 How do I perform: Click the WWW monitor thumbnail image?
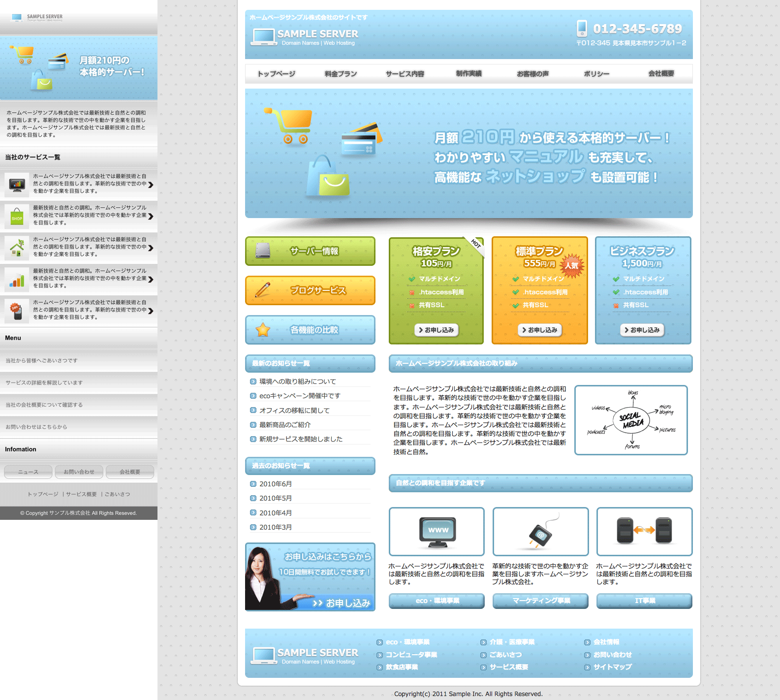(x=437, y=532)
